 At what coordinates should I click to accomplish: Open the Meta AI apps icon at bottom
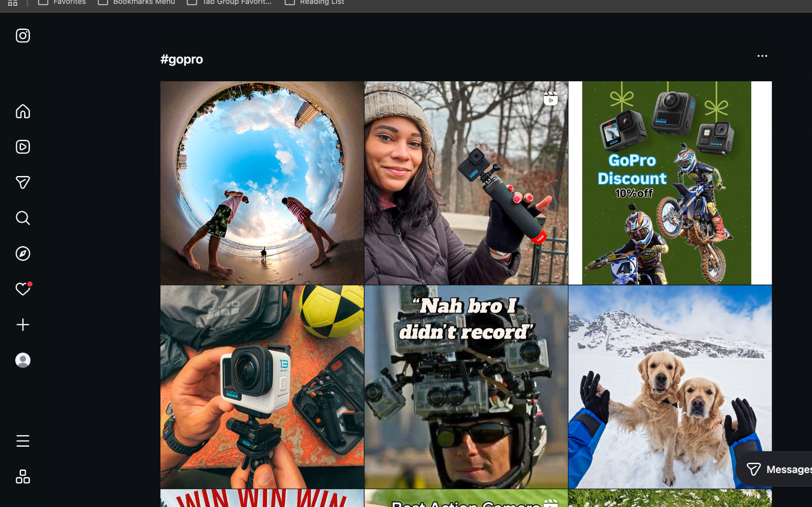pyautogui.click(x=22, y=477)
